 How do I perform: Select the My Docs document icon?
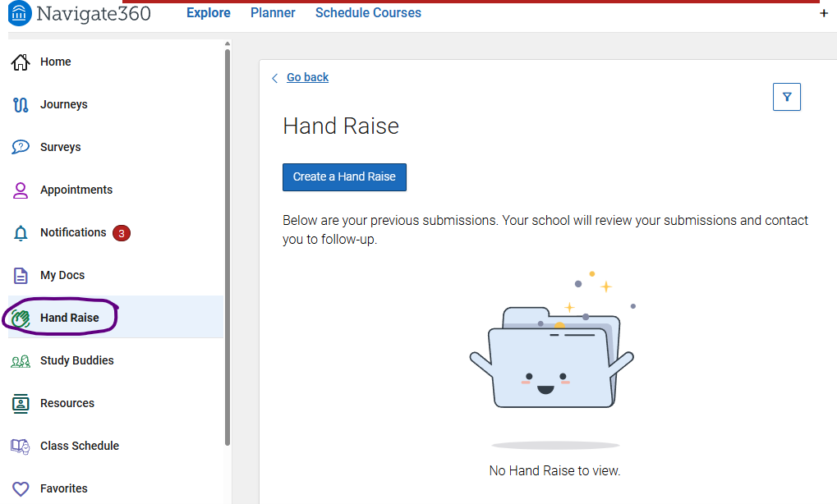pyautogui.click(x=21, y=275)
